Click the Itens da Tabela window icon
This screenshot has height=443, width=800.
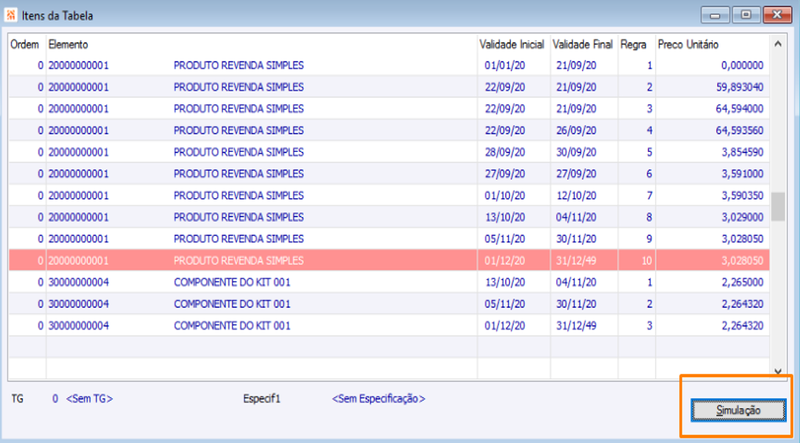(11, 15)
